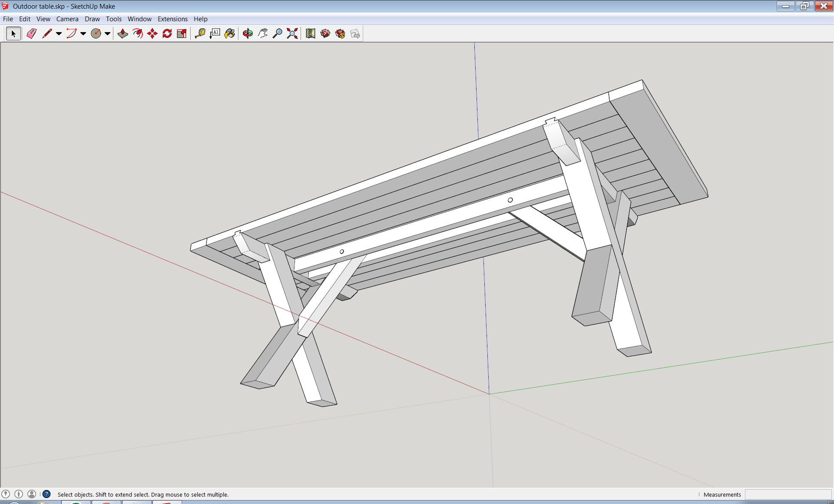Activate the Push/Pull tool
The width and height of the screenshot is (834, 504).
pos(122,33)
